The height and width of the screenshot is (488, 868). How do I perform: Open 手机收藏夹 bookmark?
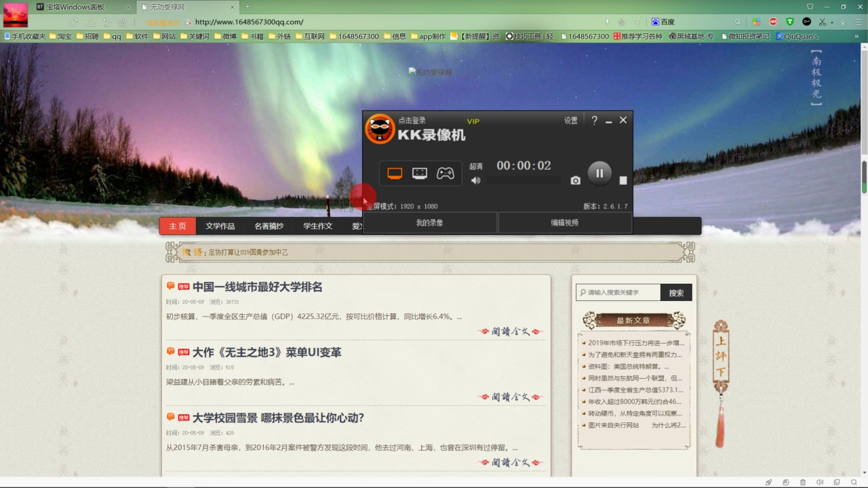pyautogui.click(x=24, y=36)
